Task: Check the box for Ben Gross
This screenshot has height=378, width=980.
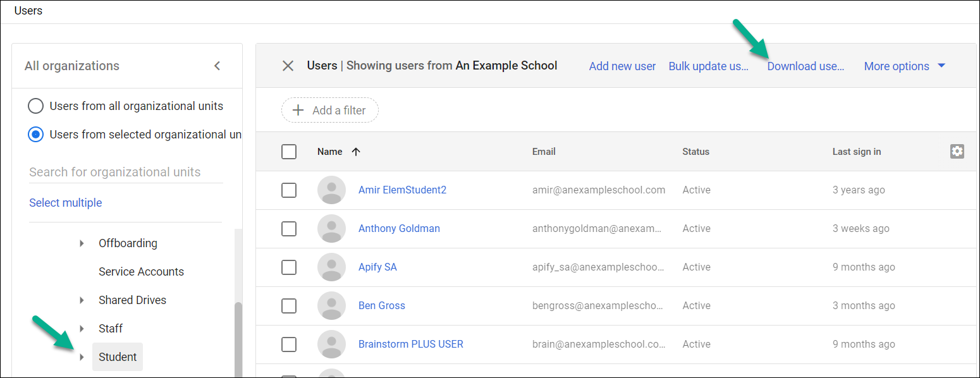Action: point(289,305)
